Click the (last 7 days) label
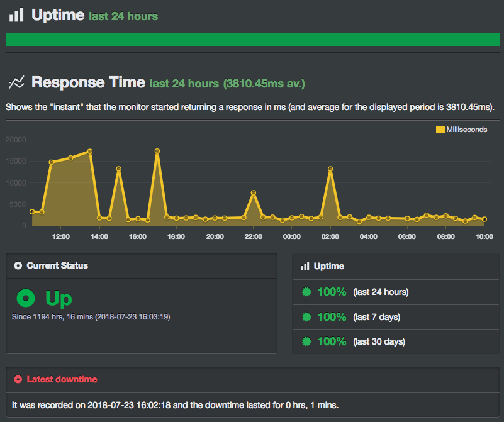Screen dimensions: 504x422 tap(377, 318)
